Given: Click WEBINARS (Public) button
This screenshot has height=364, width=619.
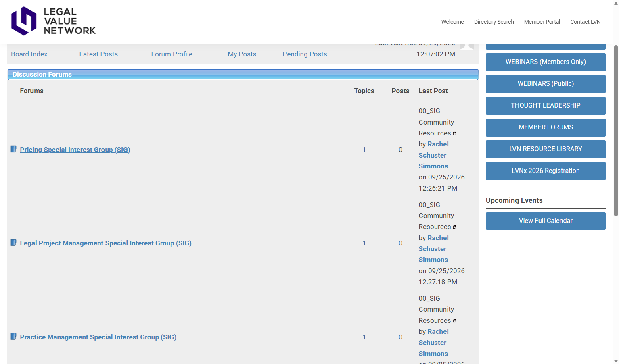Looking at the screenshot, I should 546,84.
